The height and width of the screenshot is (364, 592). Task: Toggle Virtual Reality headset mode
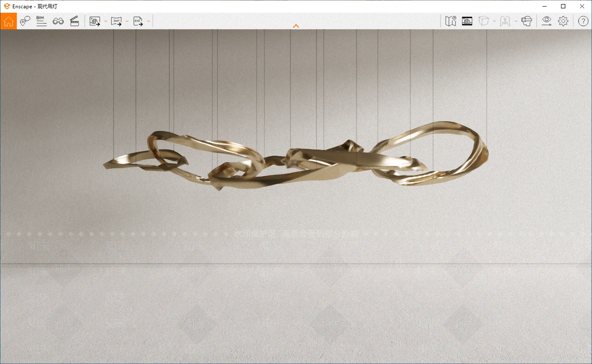point(527,21)
